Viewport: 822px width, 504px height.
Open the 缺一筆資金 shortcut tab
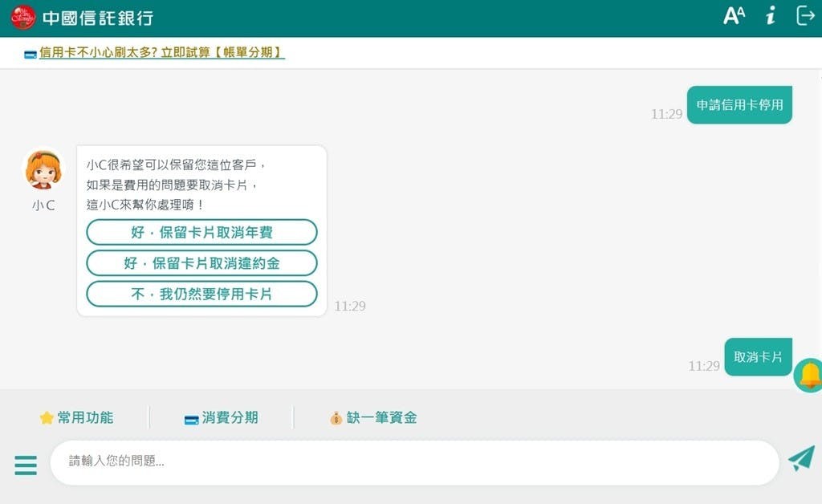(x=373, y=417)
